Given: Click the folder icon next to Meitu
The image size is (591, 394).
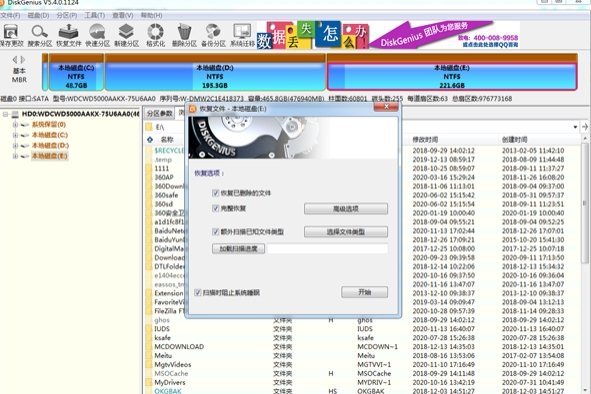Looking at the screenshot, I should point(149,356).
